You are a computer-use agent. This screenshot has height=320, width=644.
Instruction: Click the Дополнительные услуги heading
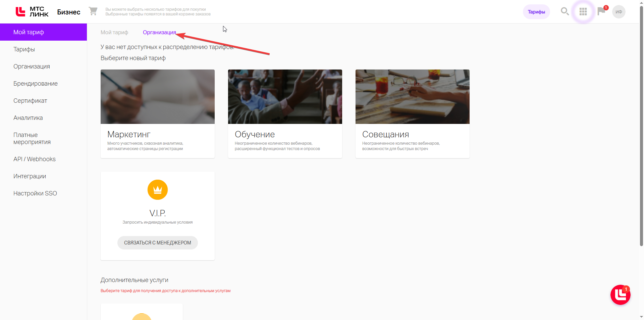click(135, 280)
